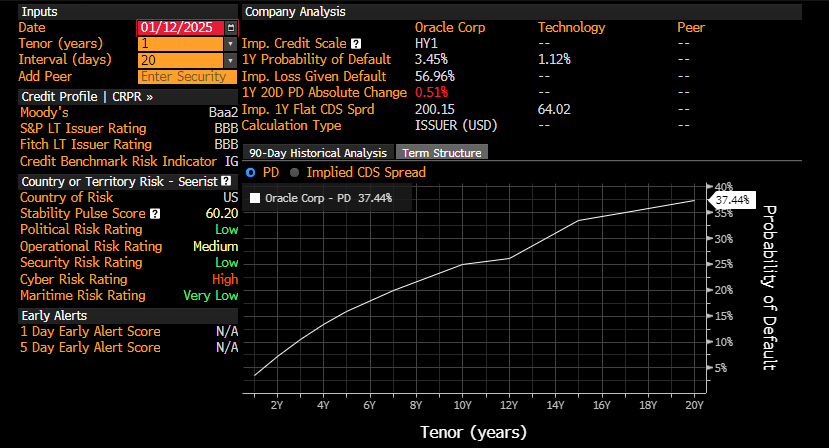Open the help icon next to Stability Pulse Score
This screenshot has width=829, height=448.
point(155,214)
